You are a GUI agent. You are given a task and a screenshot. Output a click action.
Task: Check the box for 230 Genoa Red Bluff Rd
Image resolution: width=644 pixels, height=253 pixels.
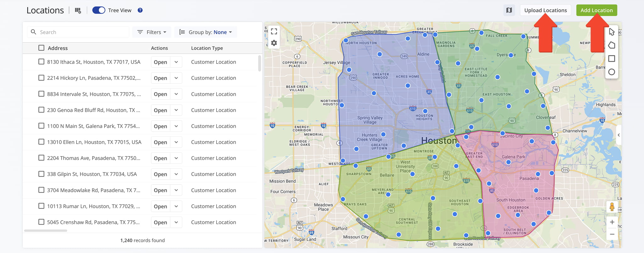point(41,110)
